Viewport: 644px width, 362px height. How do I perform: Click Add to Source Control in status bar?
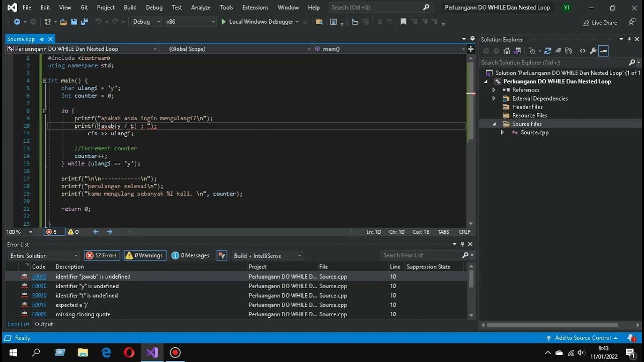click(582, 338)
